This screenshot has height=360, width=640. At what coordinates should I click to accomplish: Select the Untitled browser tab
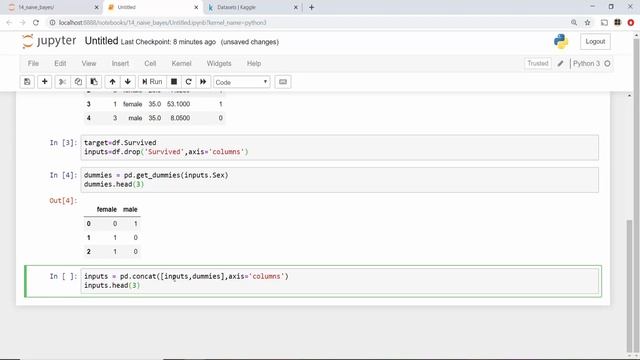153,7
